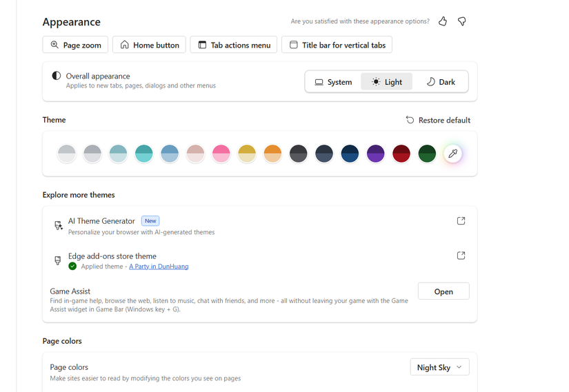Screen dimensions: 569x392
Task: Open Game Assist with the Open button
Action: click(443, 291)
